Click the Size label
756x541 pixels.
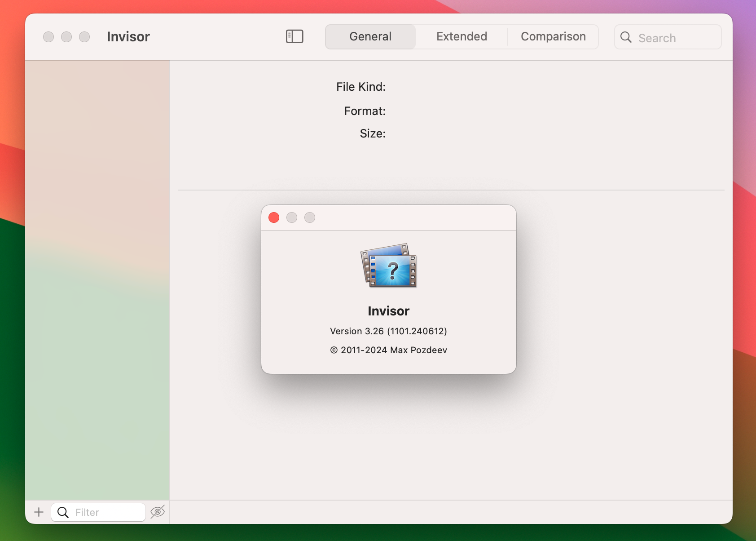click(x=373, y=133)
